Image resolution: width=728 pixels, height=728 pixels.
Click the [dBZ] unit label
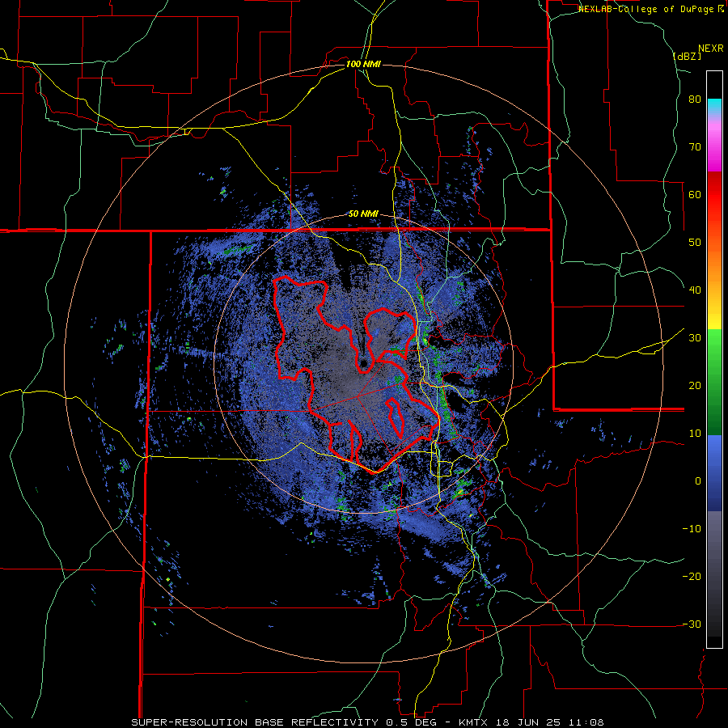click(x=687, y=56)
